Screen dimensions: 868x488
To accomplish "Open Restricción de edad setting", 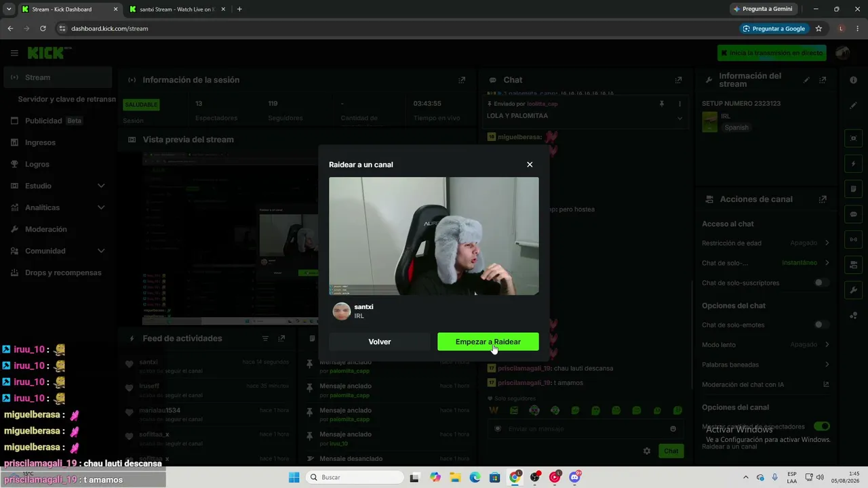I will 766,243.
